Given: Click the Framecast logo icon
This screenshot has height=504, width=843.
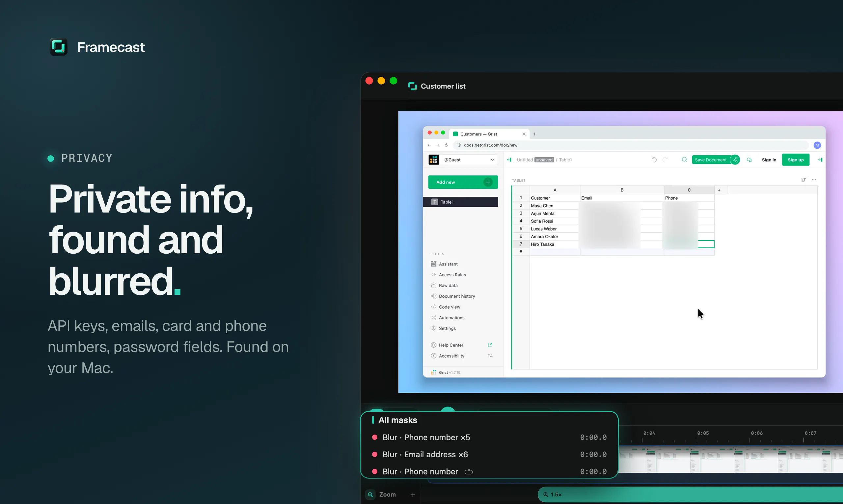Looking at the screenshot, I should click(59, 47).
